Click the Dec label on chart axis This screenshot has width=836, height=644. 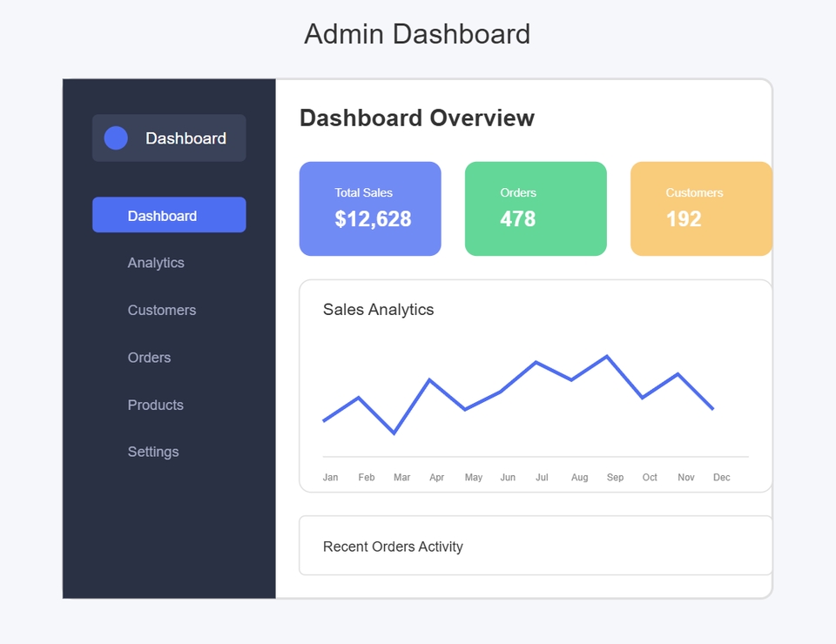tap(721, 477)
